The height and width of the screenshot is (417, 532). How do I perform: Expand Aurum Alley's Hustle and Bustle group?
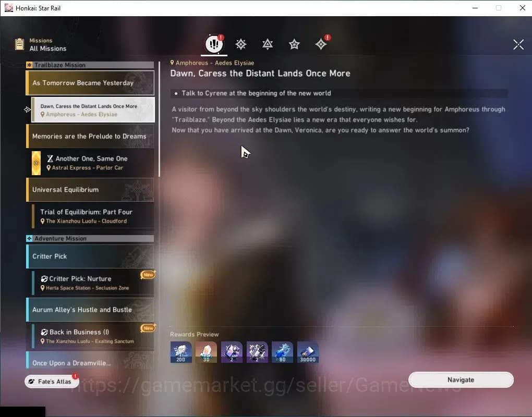[x=90, y=310]
